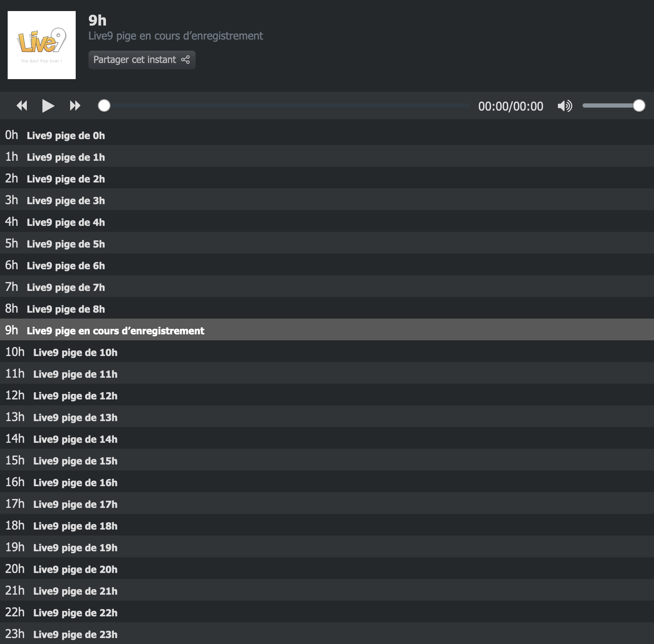
Task: Select Live9 pige de 8h
Action: (327, 308)
